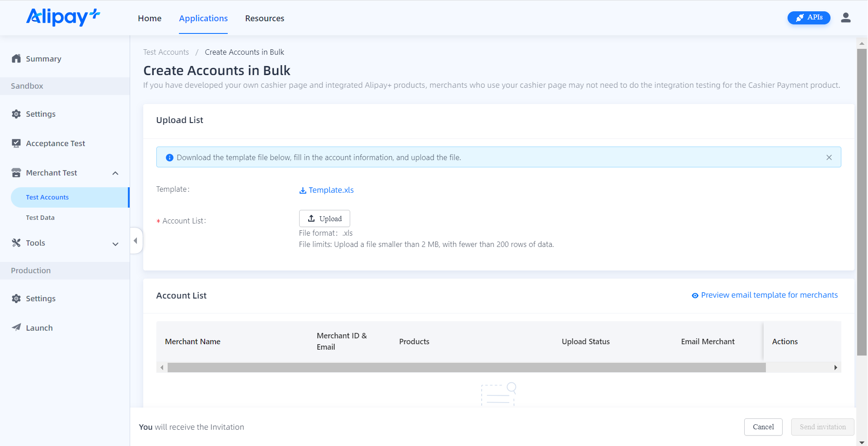
Task: Go to Acceptance Test section
Action: 55,143
